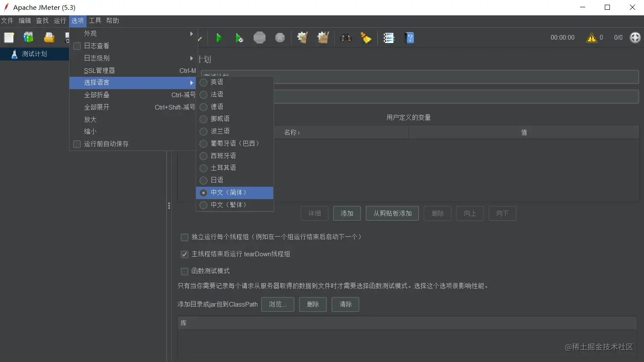
Task: Click Start no pauses icon
Action: coord(240,38)
